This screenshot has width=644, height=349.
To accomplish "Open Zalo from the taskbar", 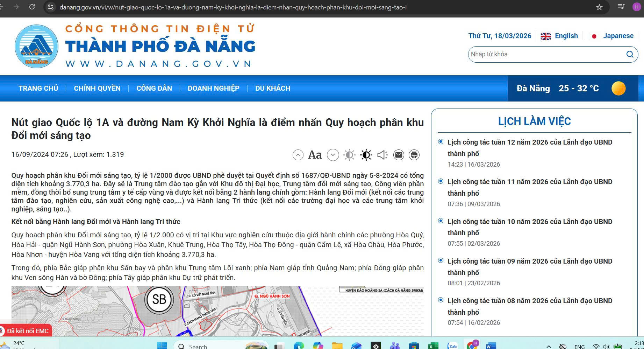I will 453,346.
